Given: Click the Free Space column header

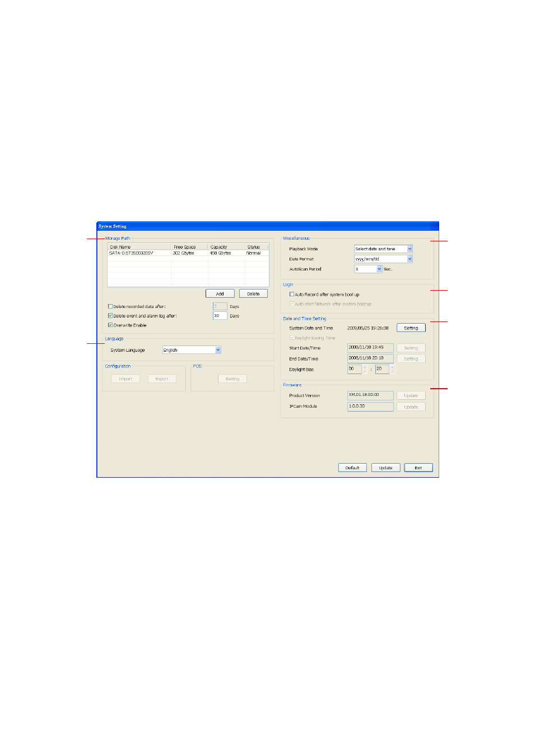Looking at the screenshot, I should pos(189,247).
